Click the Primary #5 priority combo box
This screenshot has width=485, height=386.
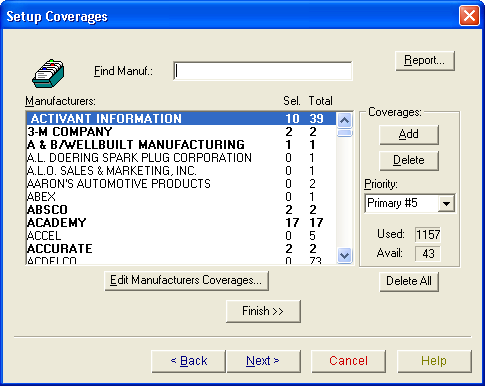409,203
